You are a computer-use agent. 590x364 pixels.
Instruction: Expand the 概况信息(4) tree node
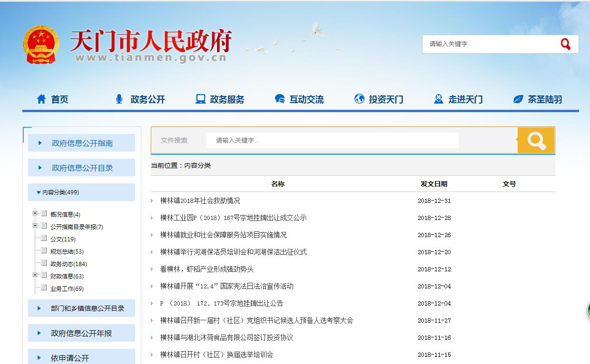coord(35,213)
